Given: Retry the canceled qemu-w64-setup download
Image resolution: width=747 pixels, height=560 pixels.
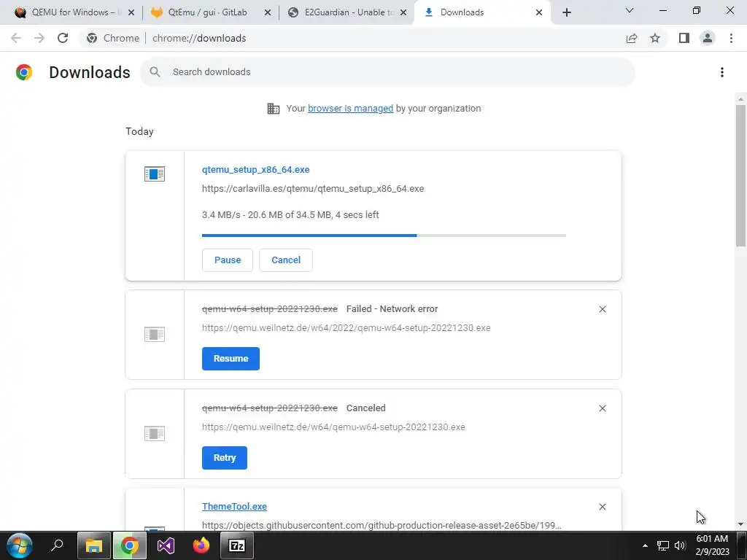Looking at the screenshot, I should 225,458.
